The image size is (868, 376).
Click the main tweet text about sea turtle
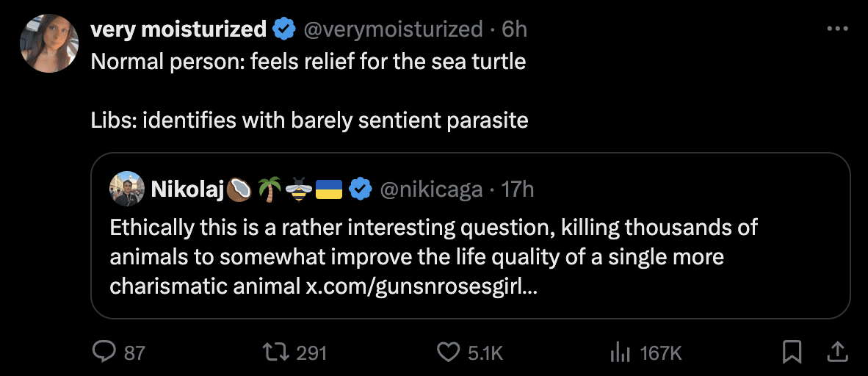tap(308, 61)
